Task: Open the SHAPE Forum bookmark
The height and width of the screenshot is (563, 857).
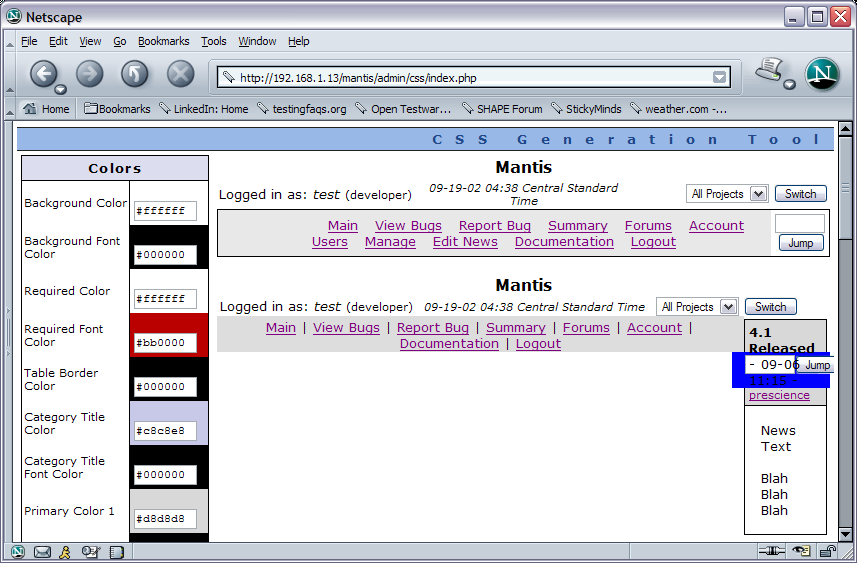Action: (x=502, y=109)
